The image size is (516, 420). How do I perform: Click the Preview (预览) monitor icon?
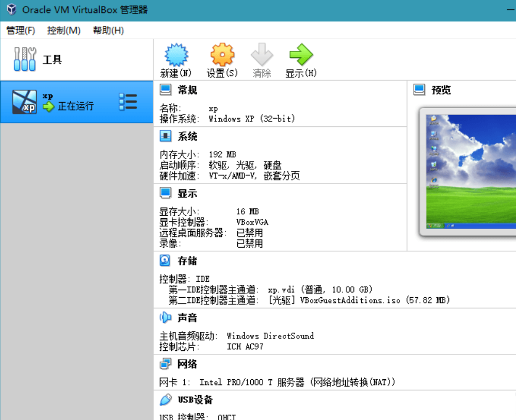[419, 90]
